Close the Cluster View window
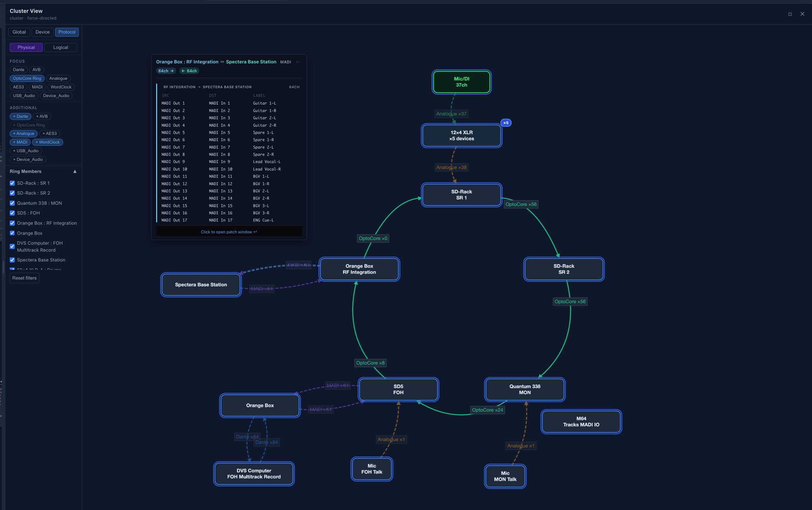 coord(802,14)
